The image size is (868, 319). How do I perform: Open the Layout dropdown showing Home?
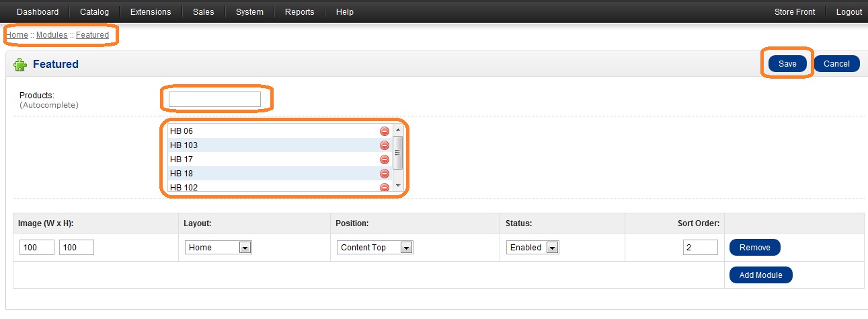click(219, 248)
